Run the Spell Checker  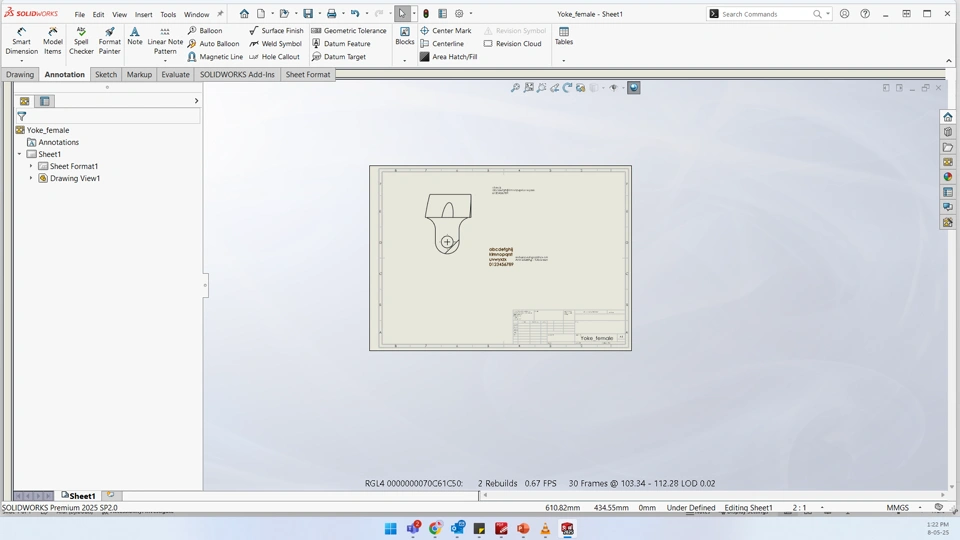click(x=81, y=41)
